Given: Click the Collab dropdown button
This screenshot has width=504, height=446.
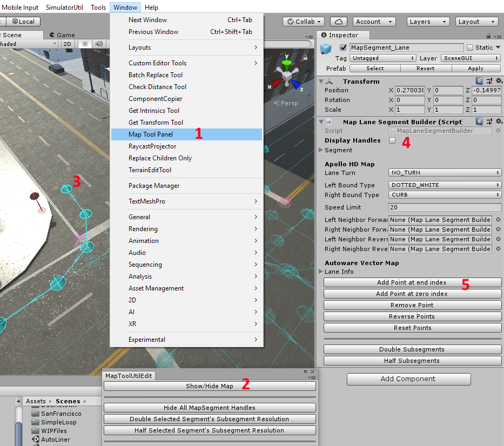Looking at the screenshot, I should [x=303, y=22].
